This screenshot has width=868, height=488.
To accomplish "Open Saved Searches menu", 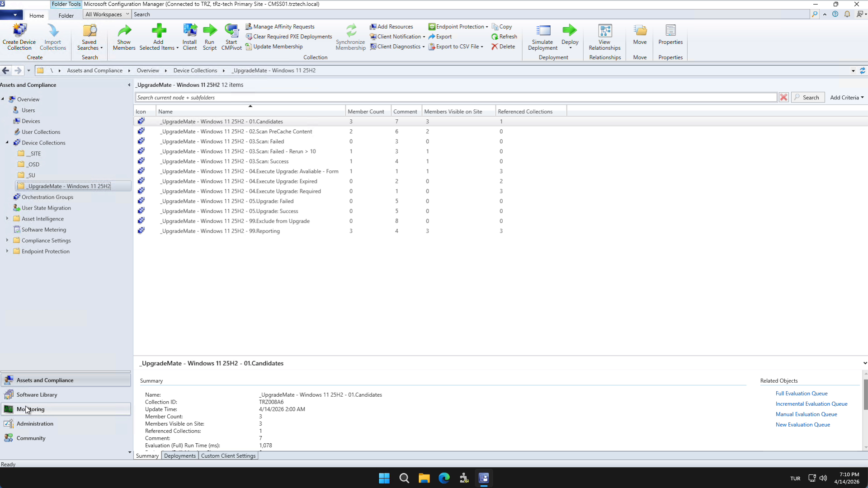I will pos(90,37).
